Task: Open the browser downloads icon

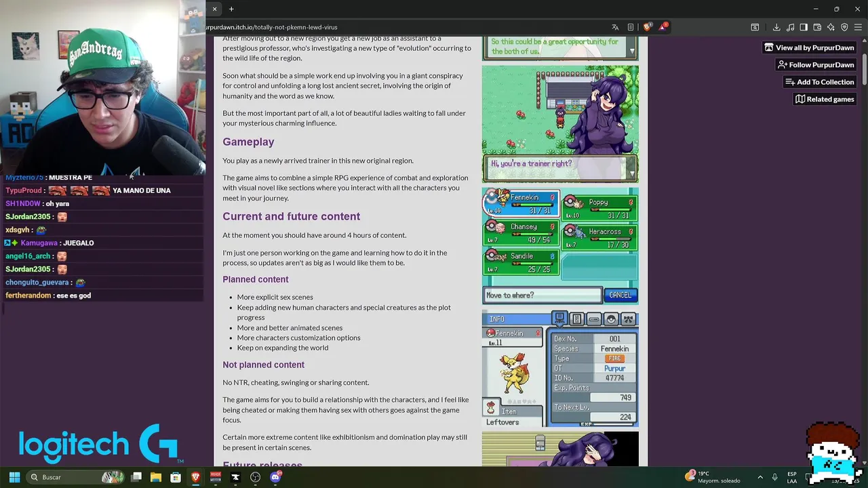Action: click(x=776, y=27)
